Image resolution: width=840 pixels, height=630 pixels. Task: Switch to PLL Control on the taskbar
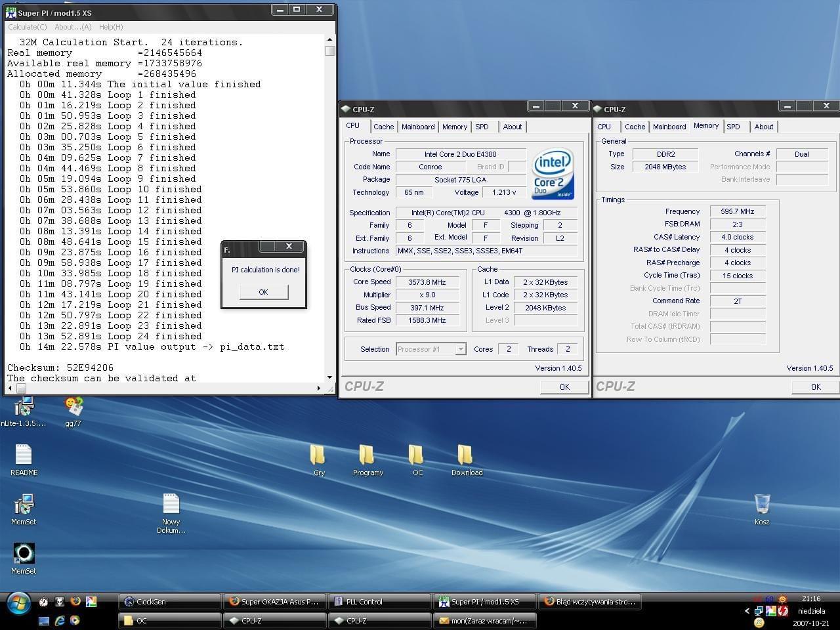379,602
